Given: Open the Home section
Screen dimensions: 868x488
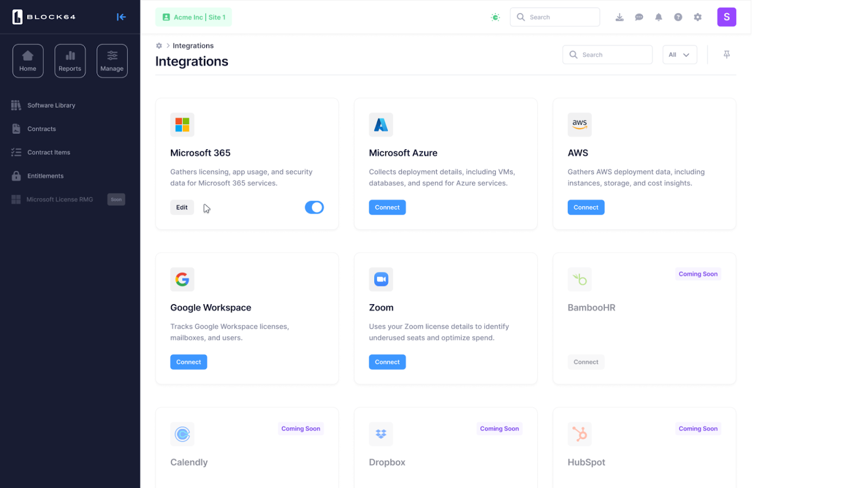Looking at the screenshot, I should [28, 61].
